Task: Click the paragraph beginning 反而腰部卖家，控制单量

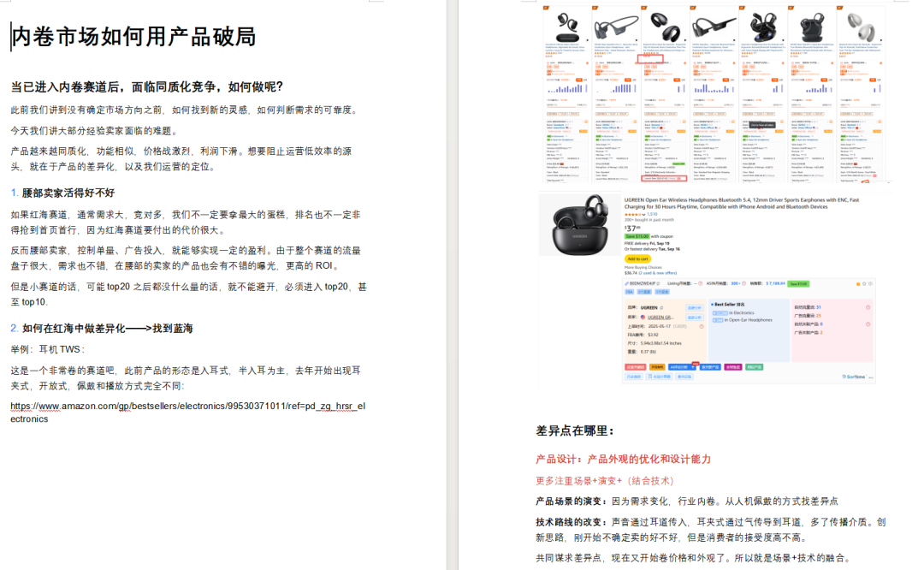Action: coord(186,258)
